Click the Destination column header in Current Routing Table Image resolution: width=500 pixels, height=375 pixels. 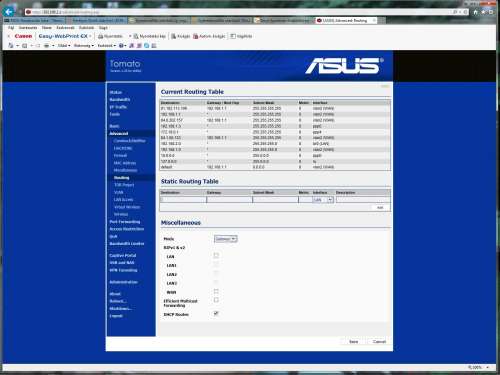point(170,103)
